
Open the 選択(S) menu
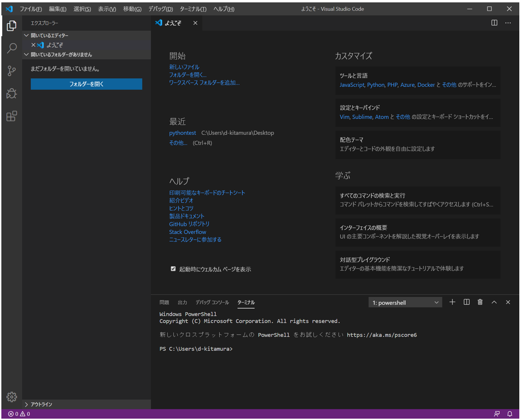coord(82,9)
